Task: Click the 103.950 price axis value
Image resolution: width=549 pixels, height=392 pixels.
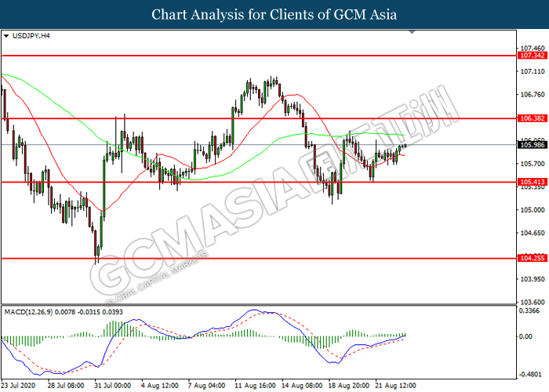Action: point(533,279)
